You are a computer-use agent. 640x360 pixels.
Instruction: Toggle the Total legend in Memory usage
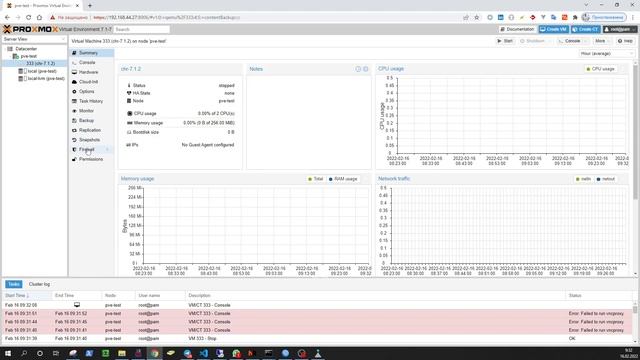[x=316, y=179]
